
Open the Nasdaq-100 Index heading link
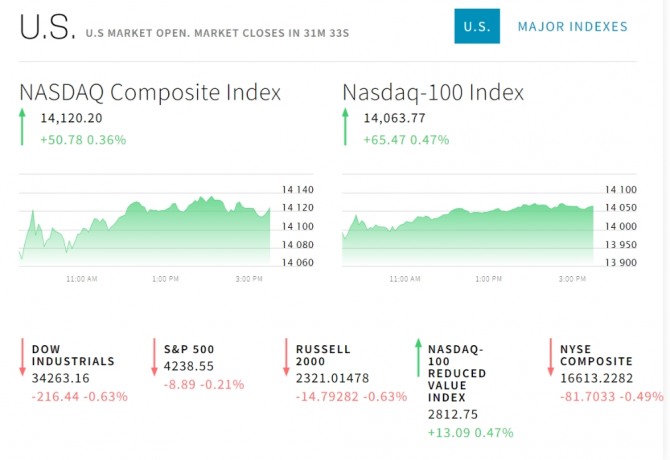click(433, 93)
